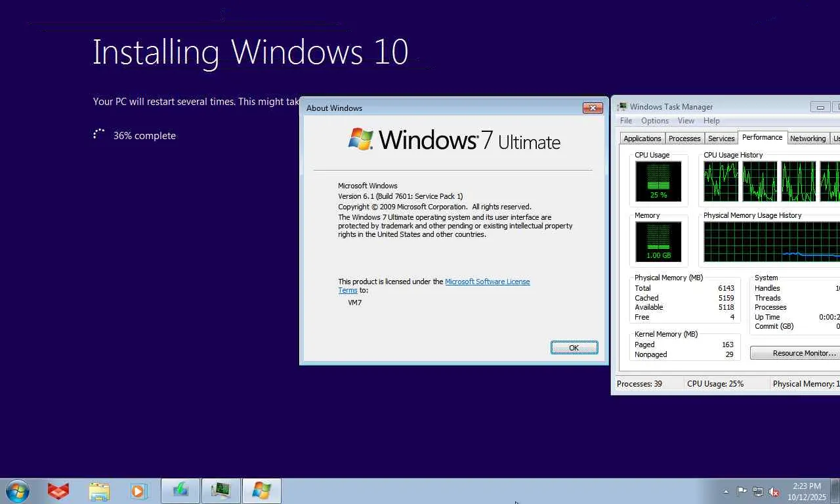840x504 pixels.
Task: Activate the About Windows flag taskbar button
Action: [x=262, y=491]
